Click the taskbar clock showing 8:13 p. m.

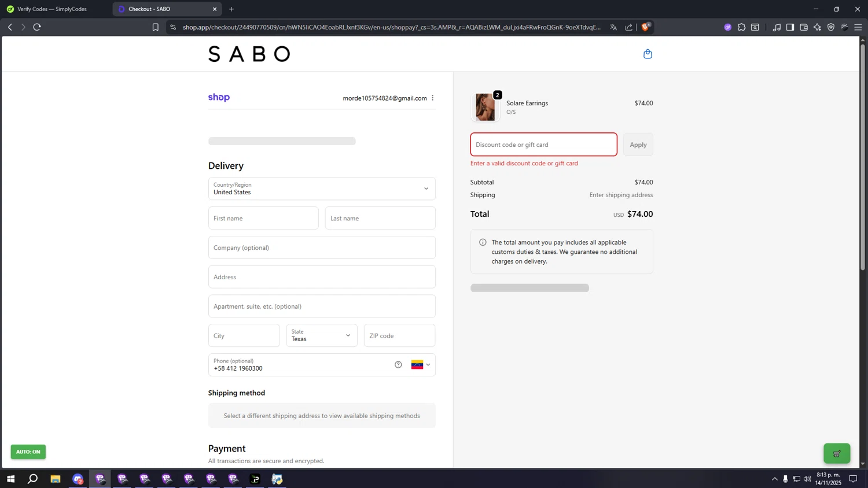(x=828, y=479)
